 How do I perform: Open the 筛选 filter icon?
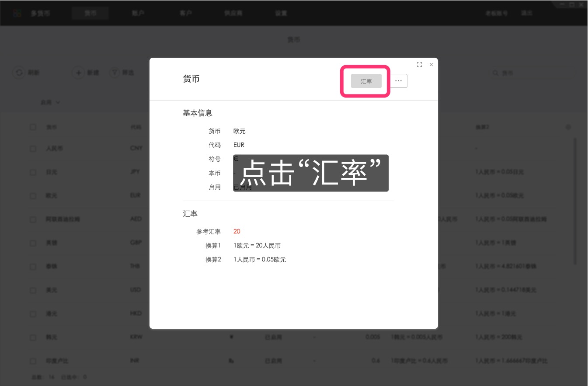tap(114, 73)
